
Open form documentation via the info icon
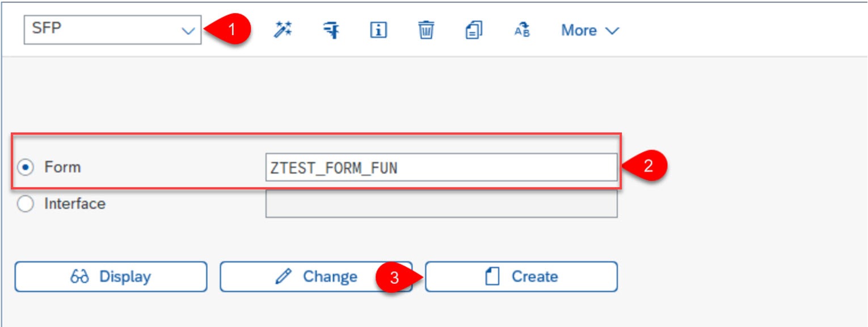click(x=379, y=31)
